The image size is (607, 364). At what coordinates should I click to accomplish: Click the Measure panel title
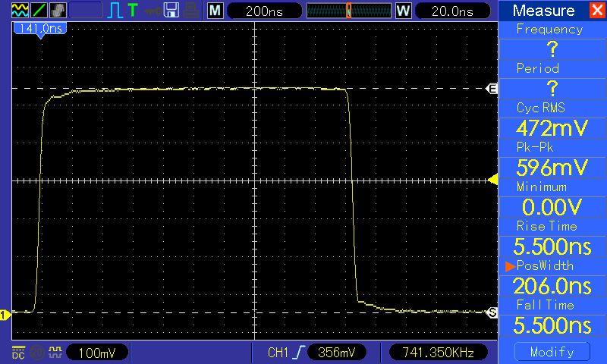pos(543,11)
